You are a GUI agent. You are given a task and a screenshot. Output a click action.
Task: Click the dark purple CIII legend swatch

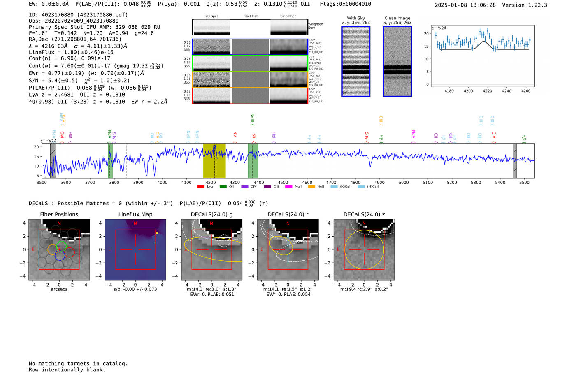tap(267, 186)
